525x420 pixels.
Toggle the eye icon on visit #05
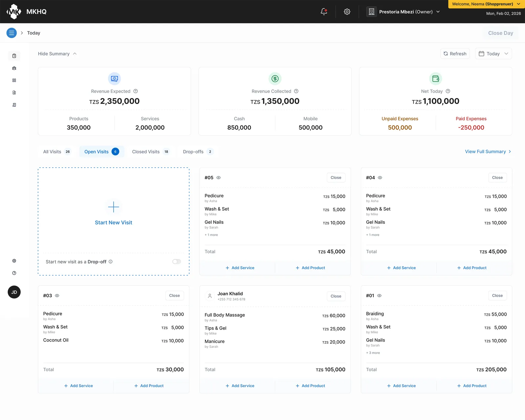click(219, 178)
